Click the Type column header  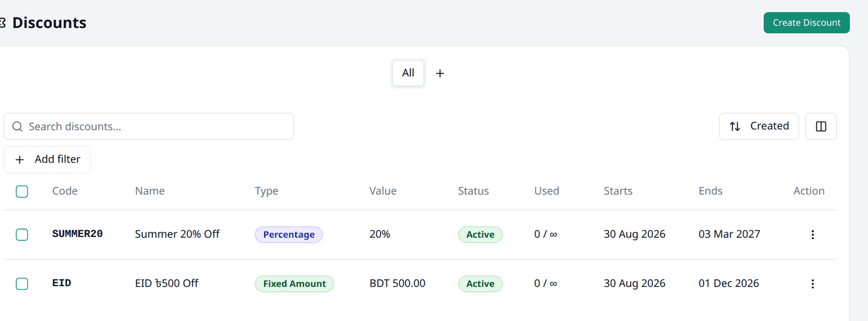click(x=267, y=191)
